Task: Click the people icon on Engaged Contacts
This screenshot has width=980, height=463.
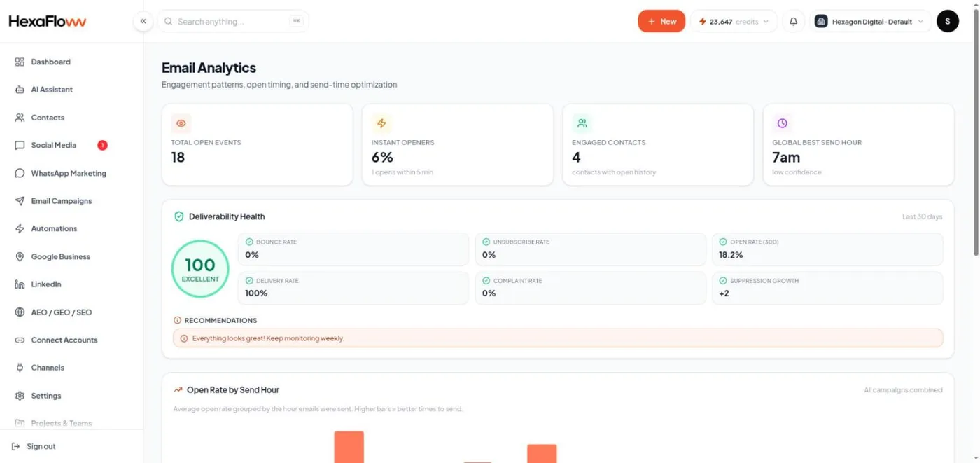Action: pyautogui.click(x=582, y=123)
